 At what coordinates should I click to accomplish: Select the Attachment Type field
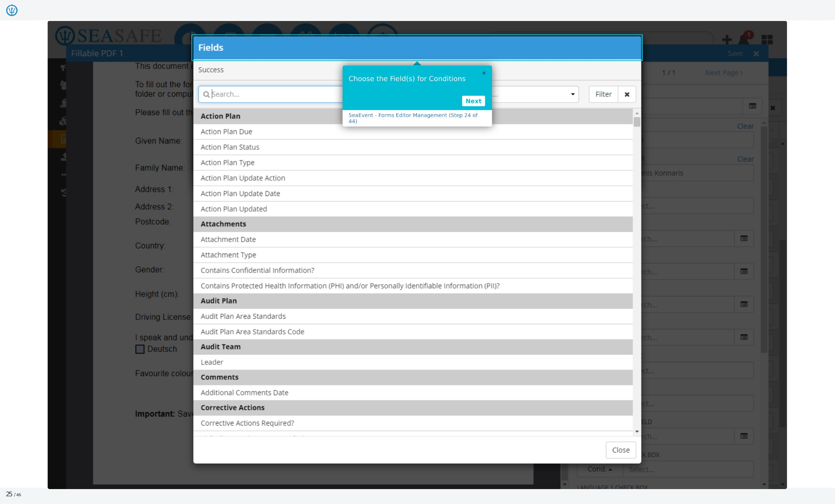click(413, 255)
